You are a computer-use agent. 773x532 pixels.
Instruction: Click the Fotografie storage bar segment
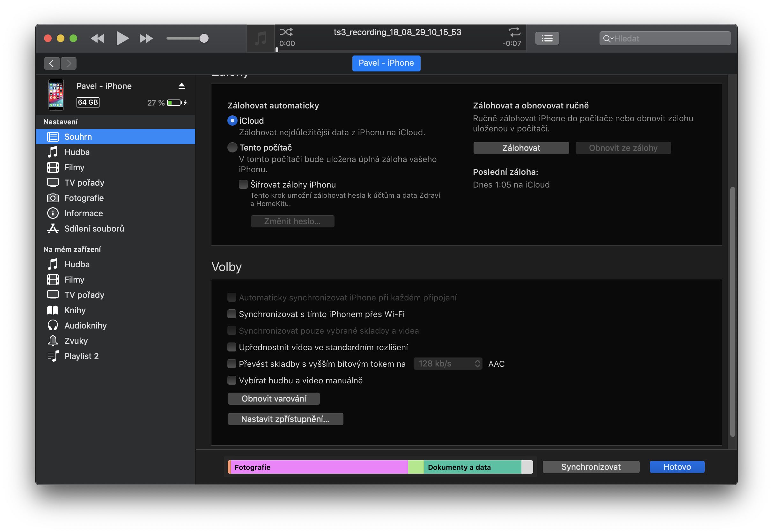(319, 467)
